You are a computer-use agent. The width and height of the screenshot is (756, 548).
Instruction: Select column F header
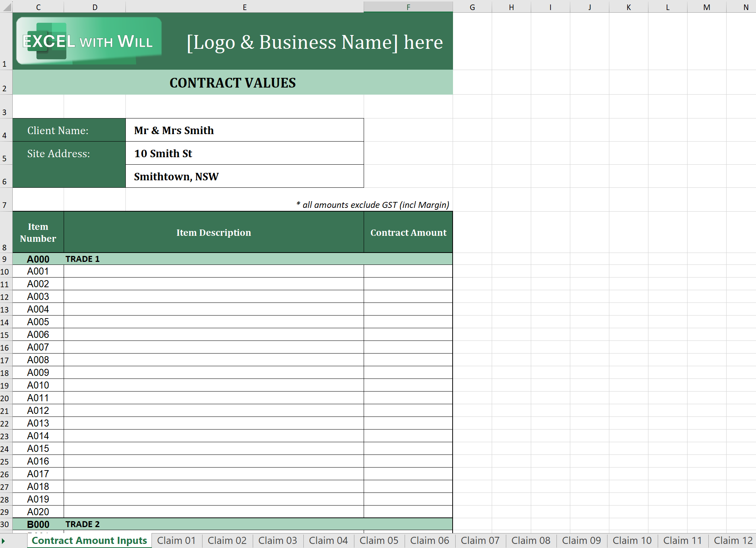click(408, 7)
